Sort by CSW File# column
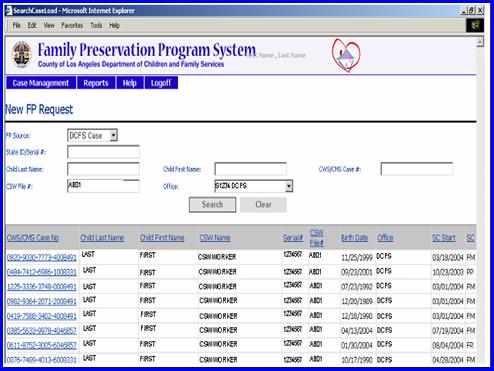Image resolution: width=494 pixels, height=371 pixels. [x=316, y=238]
